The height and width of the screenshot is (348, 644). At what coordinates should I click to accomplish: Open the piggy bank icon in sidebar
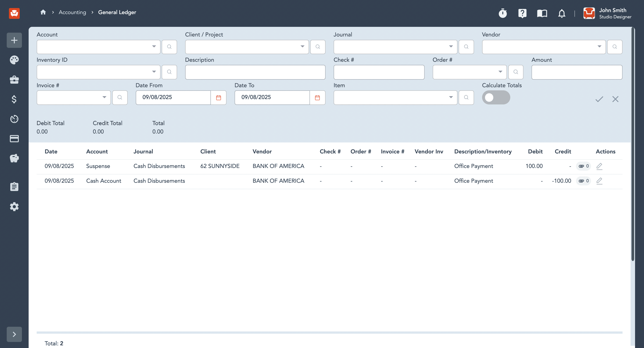[14, 158]
